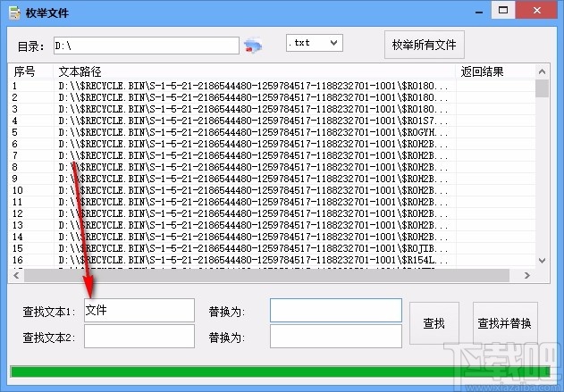The image size is (564, 392).
Task: Focus the 查找文本1 input field
Action: pos(139,310)
